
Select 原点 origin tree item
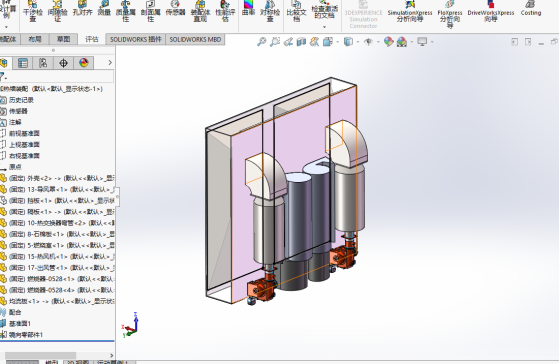pos(15,167)
